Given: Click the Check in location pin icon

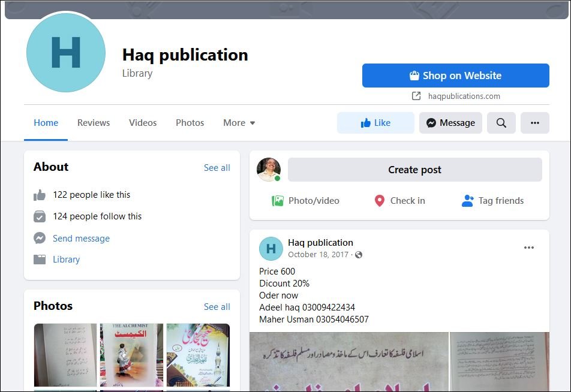Looking at the screenshot, I should pyautogui.click(x=379, y=201).
